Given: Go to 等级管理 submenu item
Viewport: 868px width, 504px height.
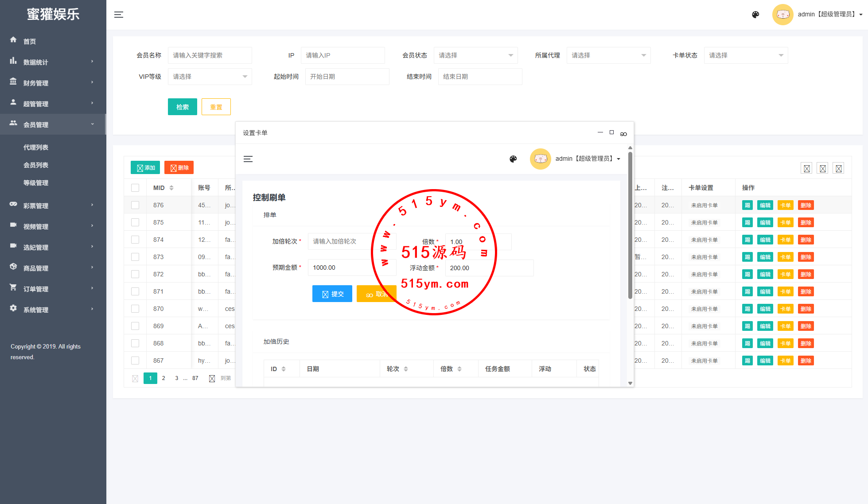Looking at the screenshot, I should point(36,183).
